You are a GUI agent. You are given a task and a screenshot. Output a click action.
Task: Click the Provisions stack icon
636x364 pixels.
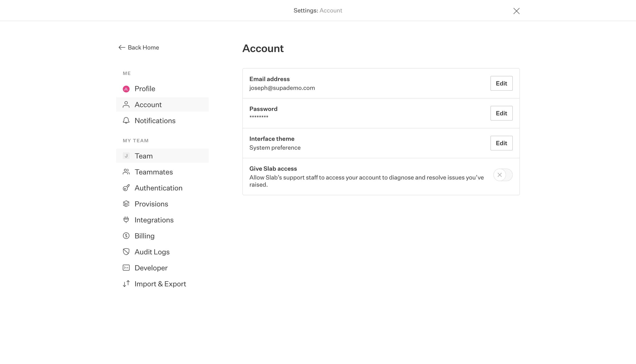click(126, 204)
